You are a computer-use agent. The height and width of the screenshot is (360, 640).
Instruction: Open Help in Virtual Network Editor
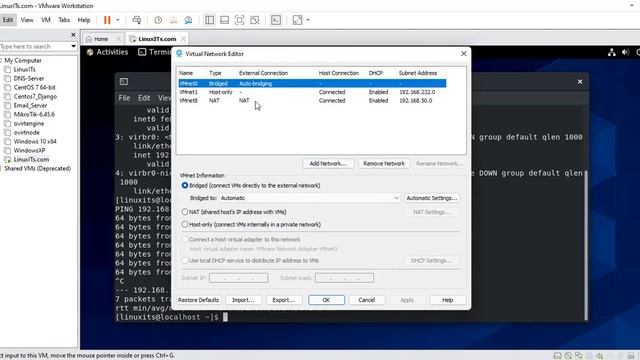point(447,300)
